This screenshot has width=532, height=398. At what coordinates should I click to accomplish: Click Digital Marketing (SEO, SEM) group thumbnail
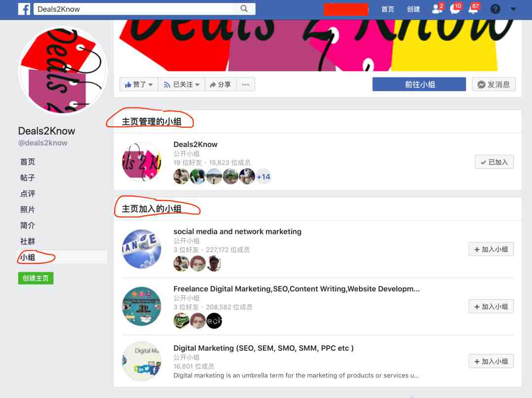click(141, 361)
